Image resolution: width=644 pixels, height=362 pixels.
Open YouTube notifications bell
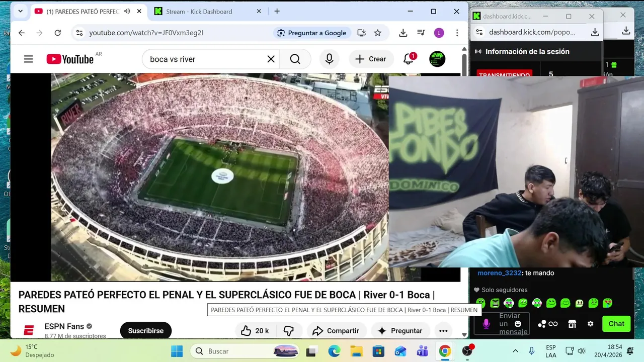[409, 59]
